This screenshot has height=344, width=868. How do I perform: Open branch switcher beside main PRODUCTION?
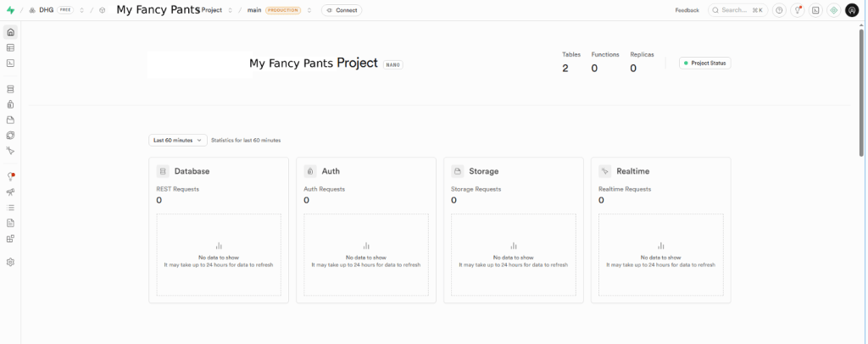tap(309, 10)
